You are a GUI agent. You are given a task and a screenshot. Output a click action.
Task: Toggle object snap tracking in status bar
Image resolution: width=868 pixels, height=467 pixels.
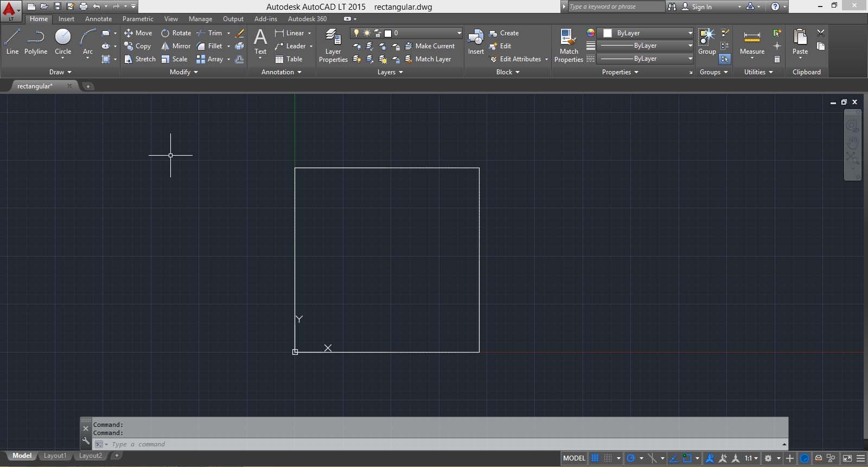[673, 458]
